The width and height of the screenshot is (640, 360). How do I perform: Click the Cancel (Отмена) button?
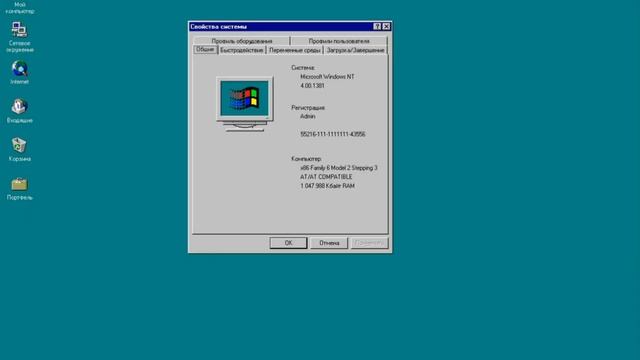pos(329,243)
